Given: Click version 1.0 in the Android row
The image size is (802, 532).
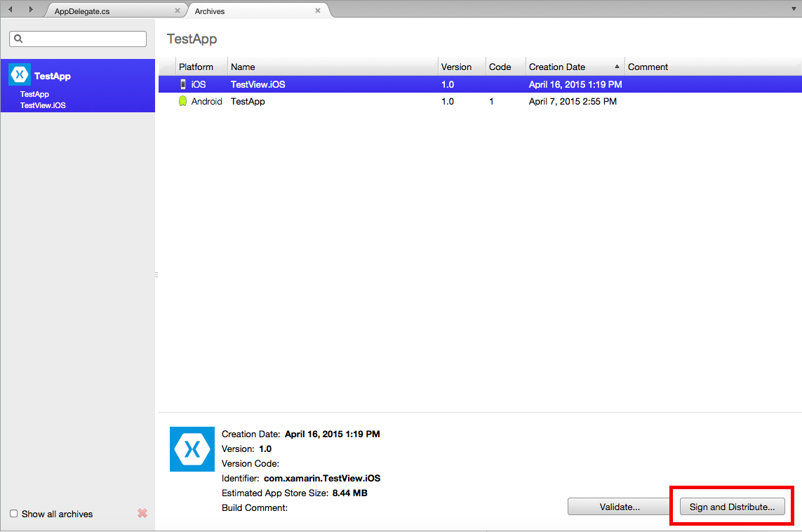Looking at the screenshot, I should click(448, 101).
